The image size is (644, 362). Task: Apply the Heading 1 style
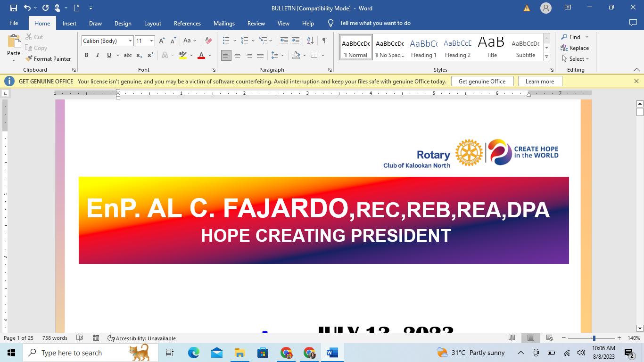pyautogui.click(x=423, y=47)
